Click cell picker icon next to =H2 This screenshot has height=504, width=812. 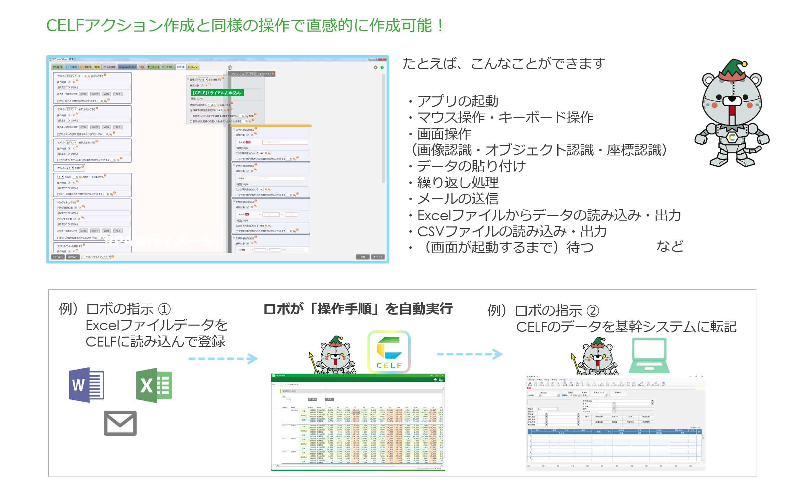click(215, 105)
